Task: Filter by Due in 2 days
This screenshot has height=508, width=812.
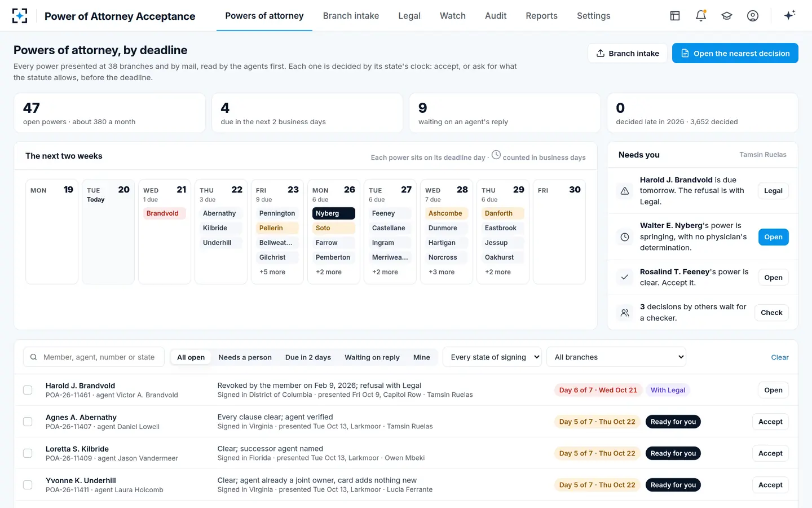Action: 308,357
